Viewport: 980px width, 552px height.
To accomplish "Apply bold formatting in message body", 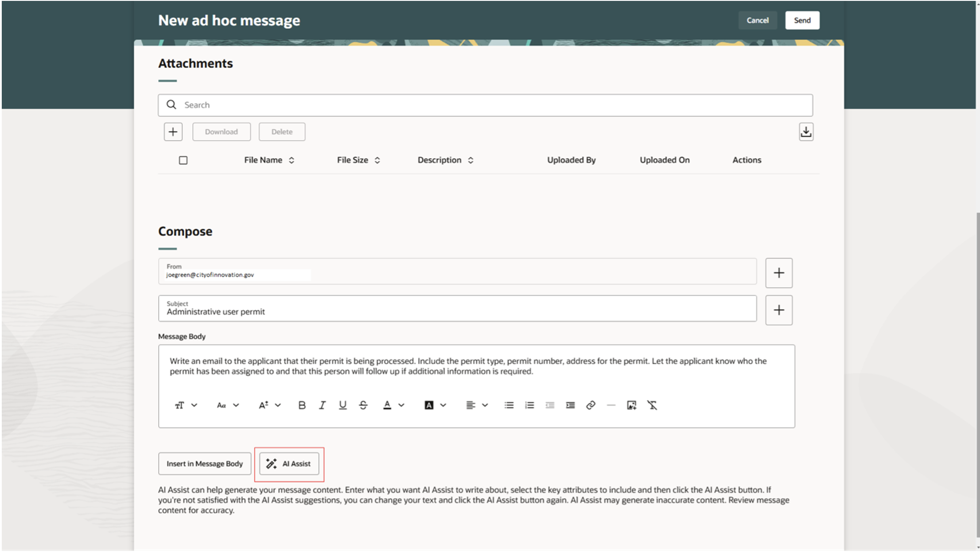I will click(x=302, y=405).
